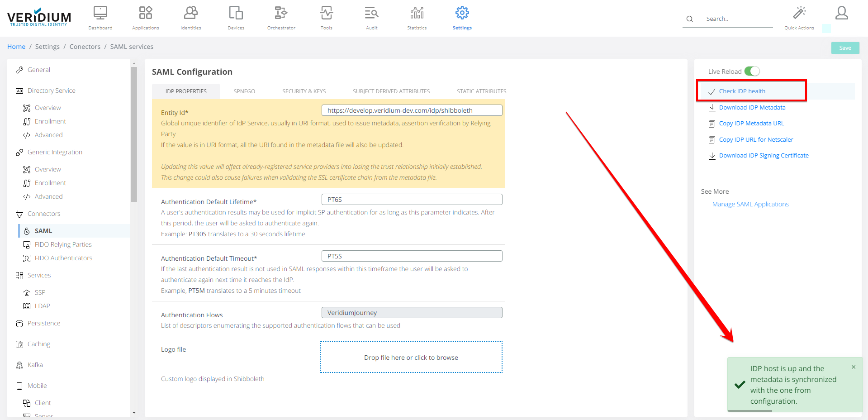
Task: Expand the Persistence sidebar section
Action: click(43, 323)
